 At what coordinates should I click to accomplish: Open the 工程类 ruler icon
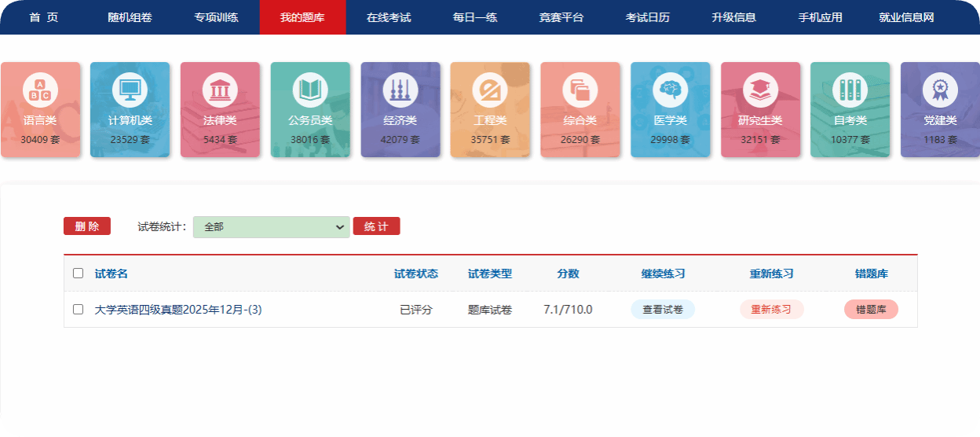click(x=490, y=90)
